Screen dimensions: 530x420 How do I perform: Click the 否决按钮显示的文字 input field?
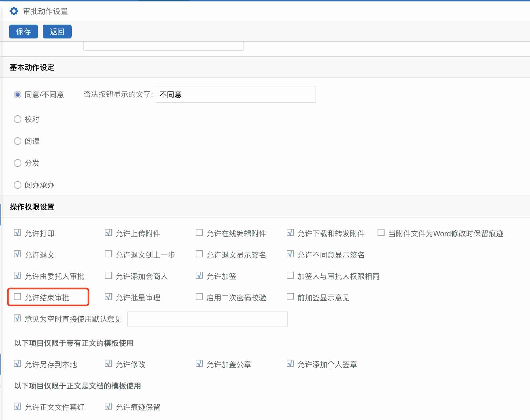pos(235,95)
